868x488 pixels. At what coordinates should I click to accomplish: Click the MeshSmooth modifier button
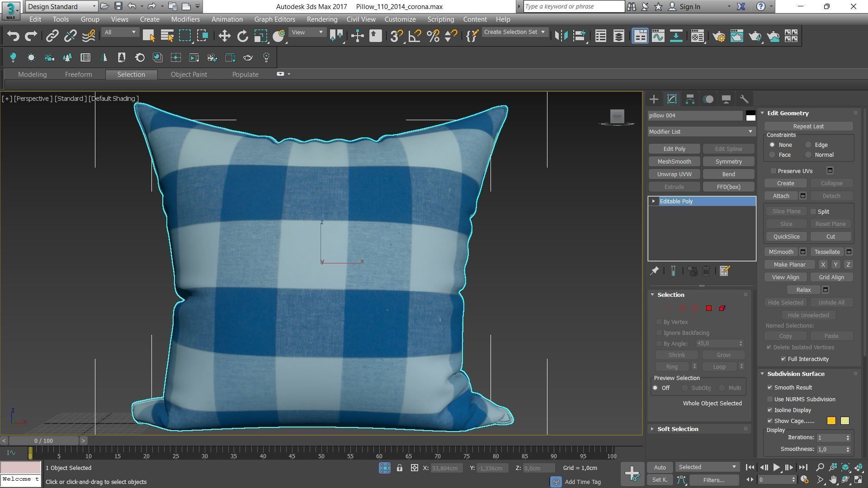point(674,162)
